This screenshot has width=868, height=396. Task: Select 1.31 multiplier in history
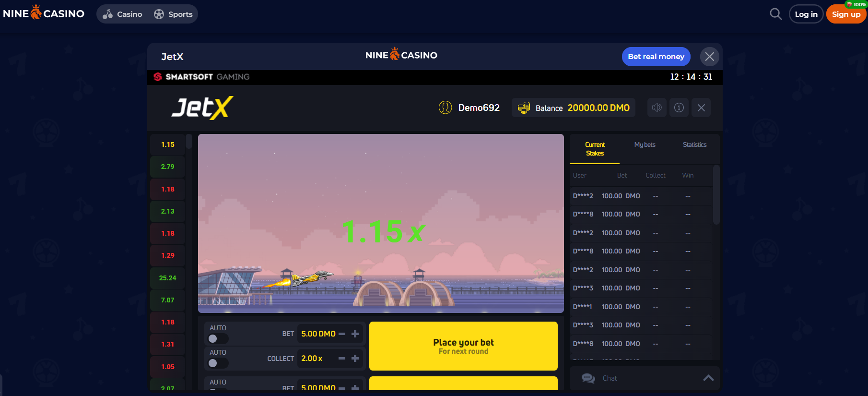click(167, 344)
